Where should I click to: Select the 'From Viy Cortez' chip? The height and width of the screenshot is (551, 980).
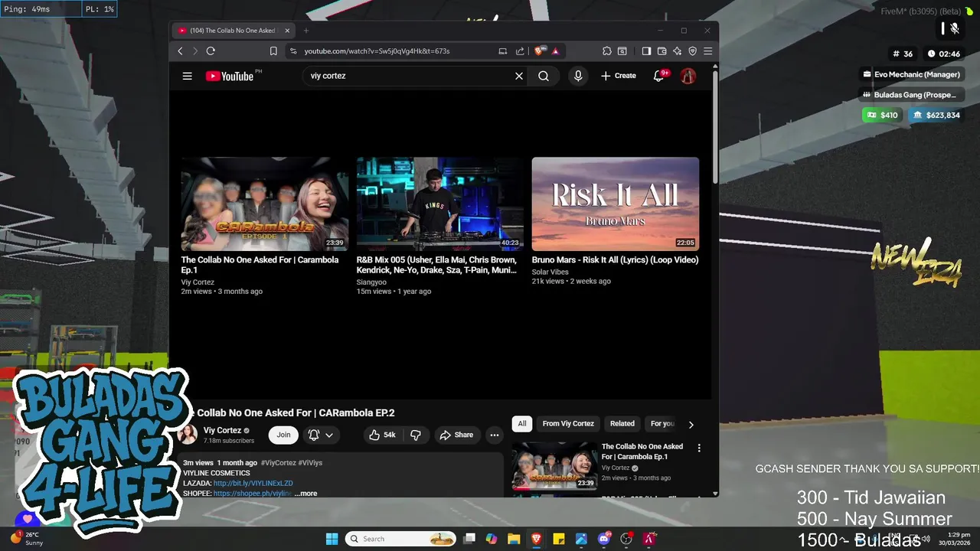coord(568,423)
